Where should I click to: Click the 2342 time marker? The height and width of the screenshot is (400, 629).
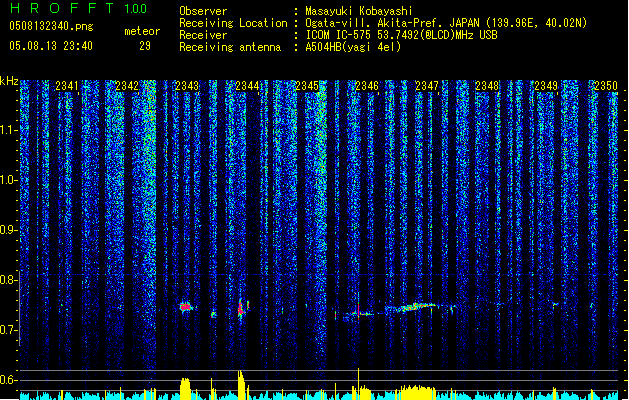127,85
